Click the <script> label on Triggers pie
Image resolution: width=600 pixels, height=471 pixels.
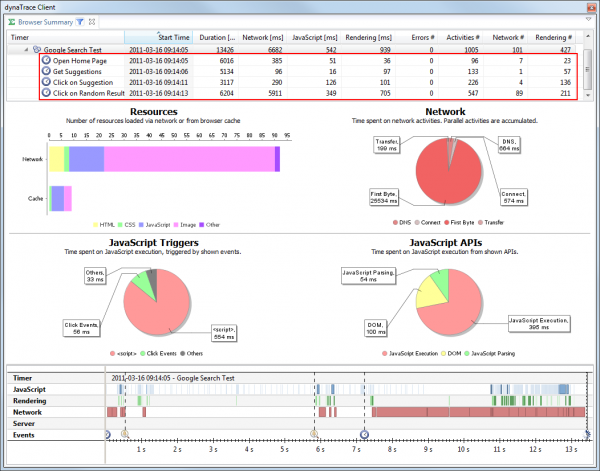coord(224,333)
